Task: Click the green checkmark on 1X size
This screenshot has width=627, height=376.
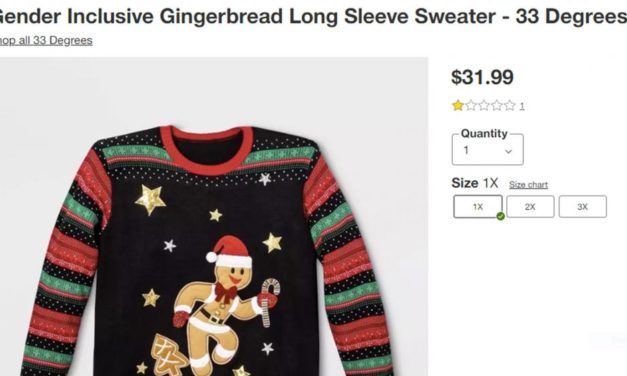Action: point(500,216)
